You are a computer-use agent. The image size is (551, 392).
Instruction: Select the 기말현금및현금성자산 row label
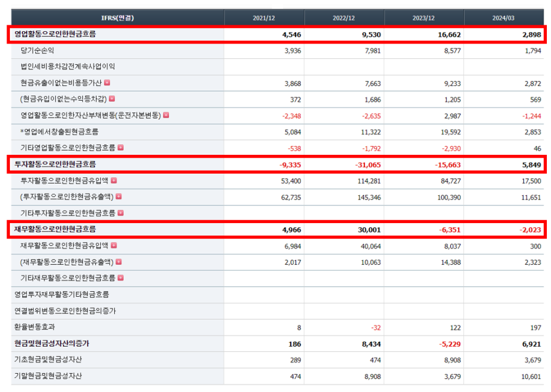48,376
